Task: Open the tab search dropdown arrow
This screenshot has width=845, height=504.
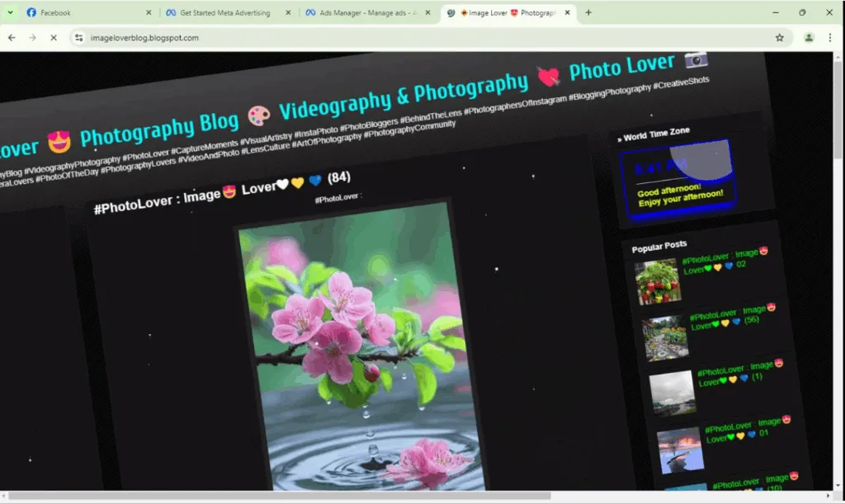Action: click(10, 12)
